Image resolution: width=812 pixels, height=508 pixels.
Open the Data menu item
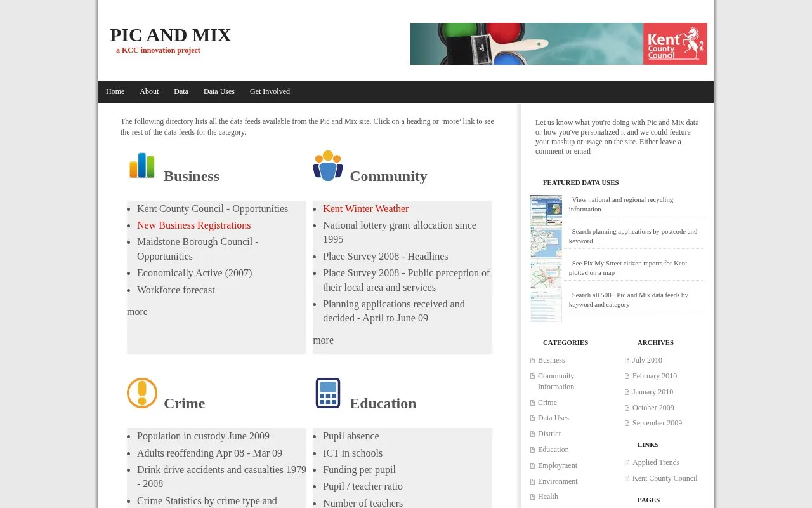181,91
